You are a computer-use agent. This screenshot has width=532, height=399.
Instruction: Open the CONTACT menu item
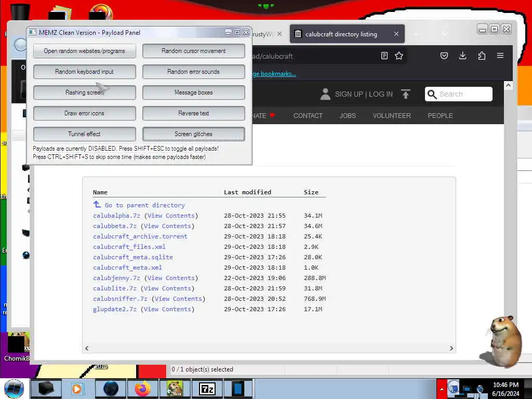(x=308, y=116)
